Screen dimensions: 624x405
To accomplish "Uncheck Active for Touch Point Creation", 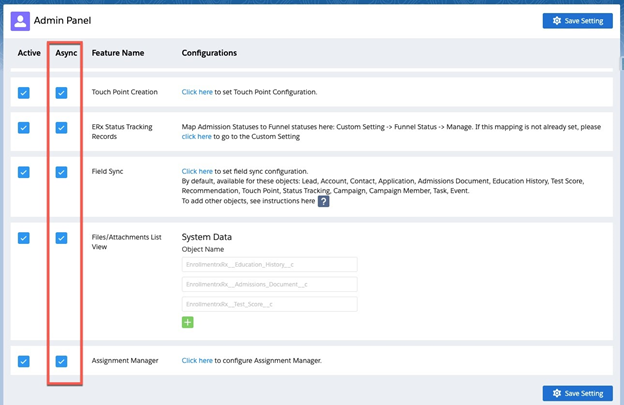I will pos(24,93).
